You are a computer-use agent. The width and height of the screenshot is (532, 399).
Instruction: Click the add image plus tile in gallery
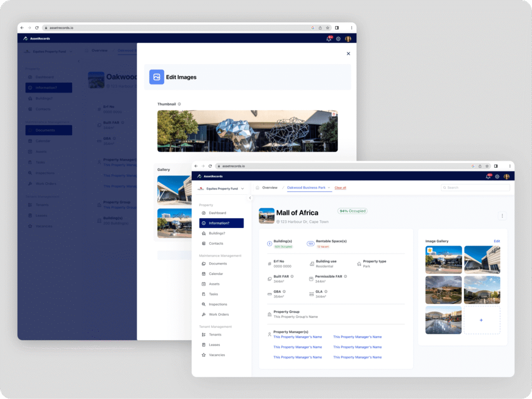pos(481,320)
